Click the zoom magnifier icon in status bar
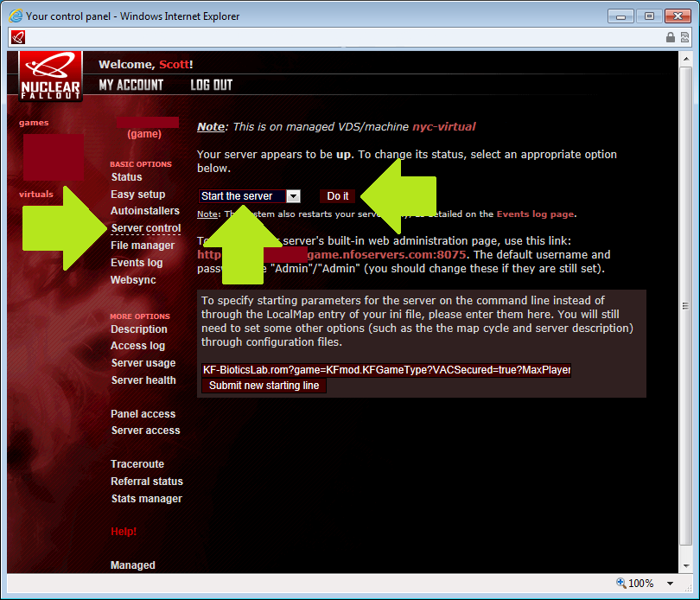The height and width of the screenshot is (600, 700). click(x=620, y=584)
